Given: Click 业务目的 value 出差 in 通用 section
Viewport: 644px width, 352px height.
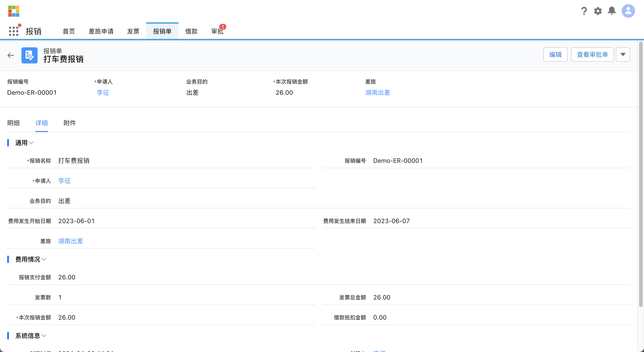Looking at the screenshot, I should (x=64, y=201).
